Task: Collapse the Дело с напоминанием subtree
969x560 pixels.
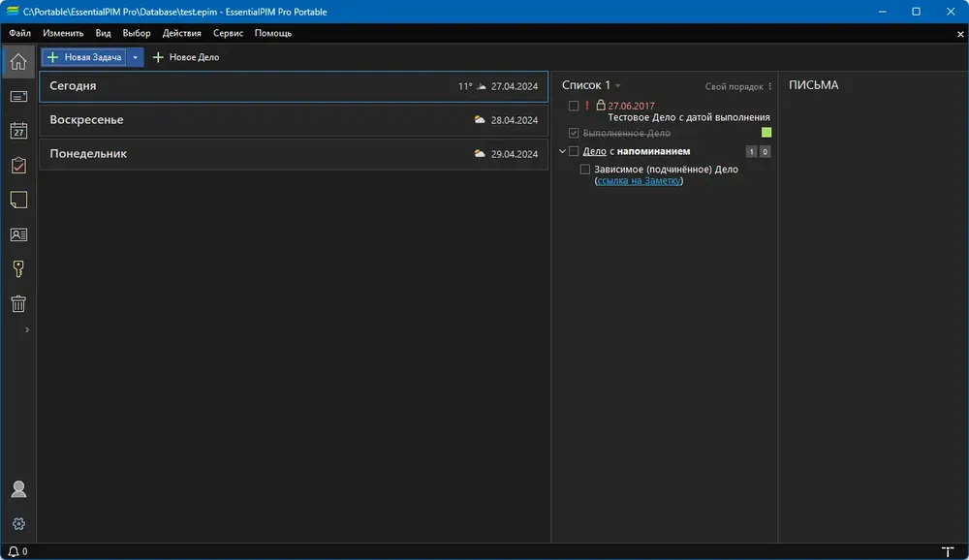Action: pos(562,151)
